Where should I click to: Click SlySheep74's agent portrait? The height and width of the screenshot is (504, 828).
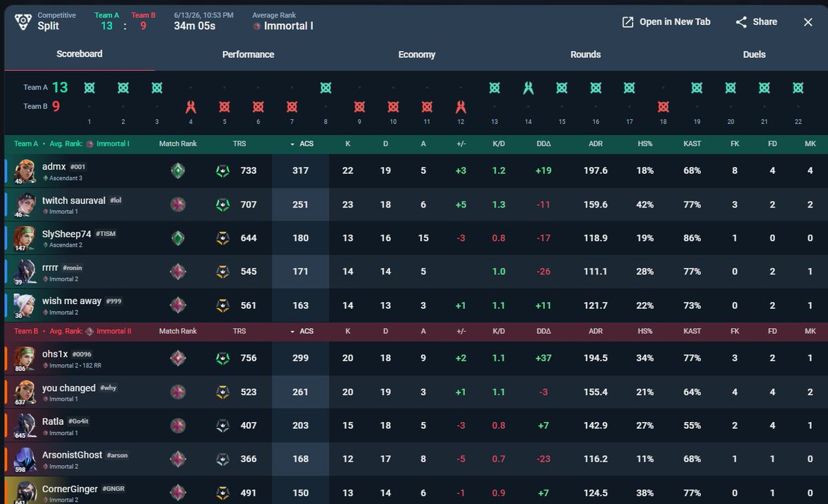[24, 238]
